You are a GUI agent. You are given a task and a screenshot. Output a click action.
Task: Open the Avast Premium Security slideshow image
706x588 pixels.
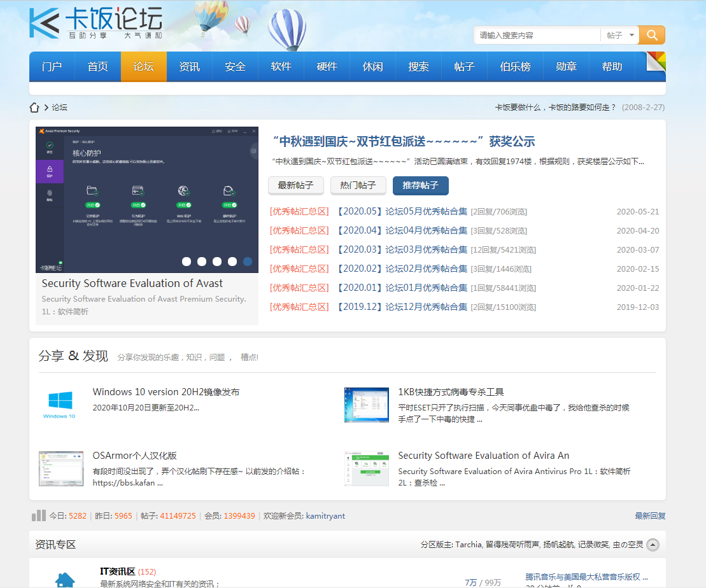click(x=147, y=199)
